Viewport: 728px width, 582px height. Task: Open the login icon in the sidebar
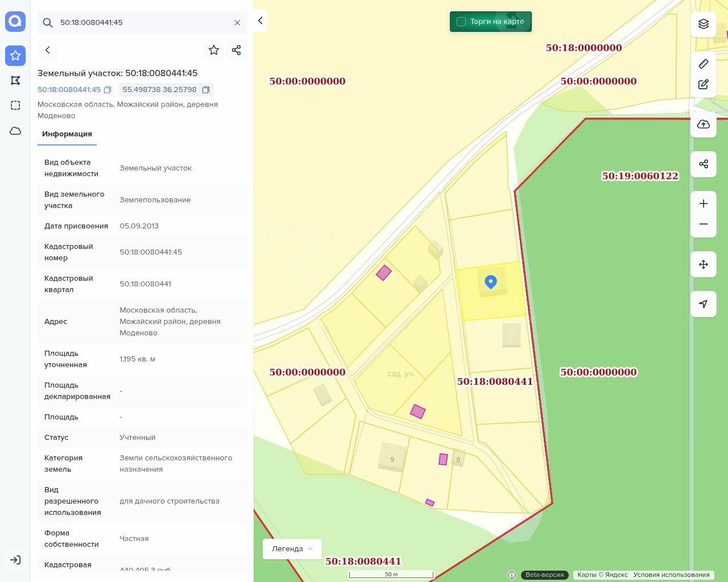click(15, 560)
